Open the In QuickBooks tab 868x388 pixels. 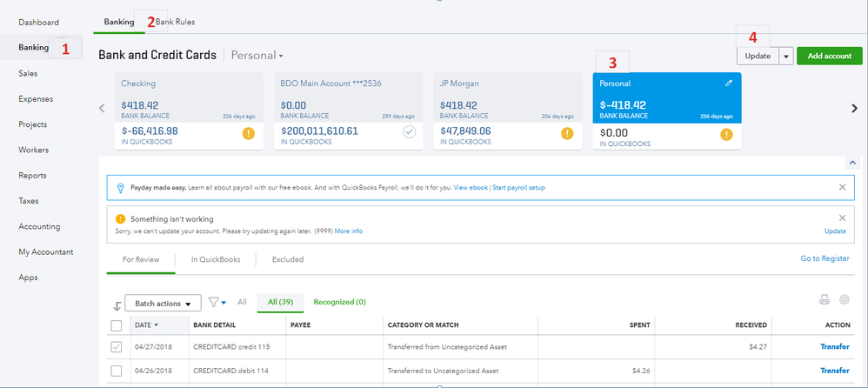[216, 259]
